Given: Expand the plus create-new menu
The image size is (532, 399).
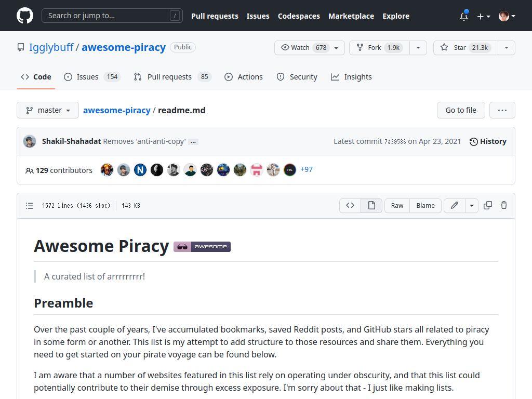Looking at the screenshot, I should pos(484,16).
